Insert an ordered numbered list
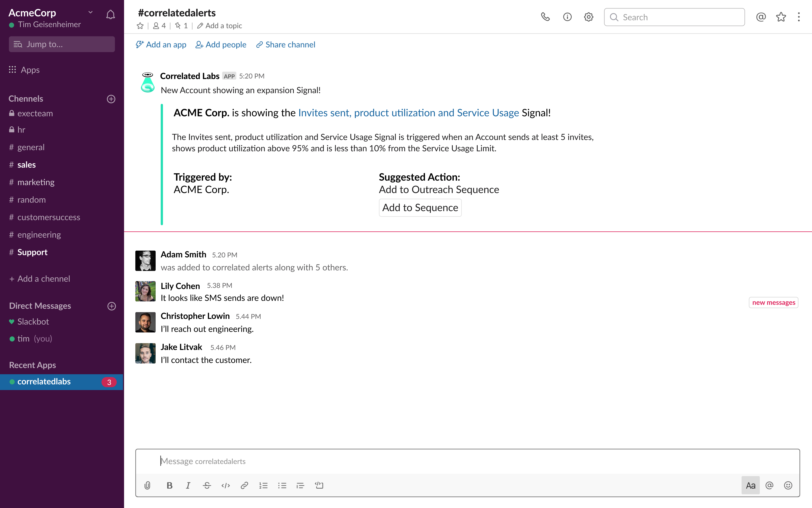The image size is (812, 508). tap(263, 485)
